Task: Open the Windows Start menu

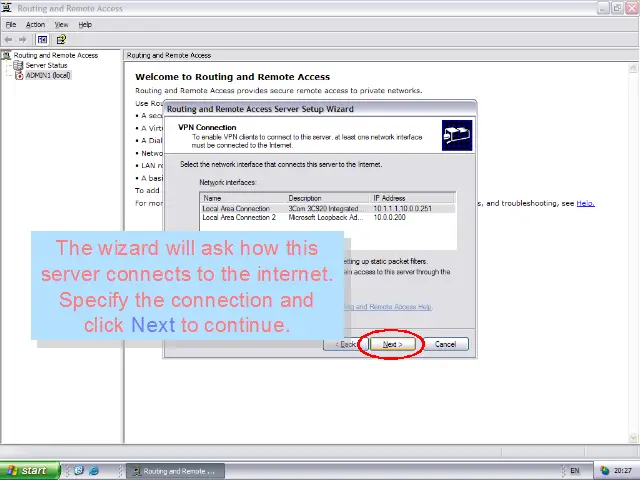Action: pyautogui.click(x=29, y=471)
